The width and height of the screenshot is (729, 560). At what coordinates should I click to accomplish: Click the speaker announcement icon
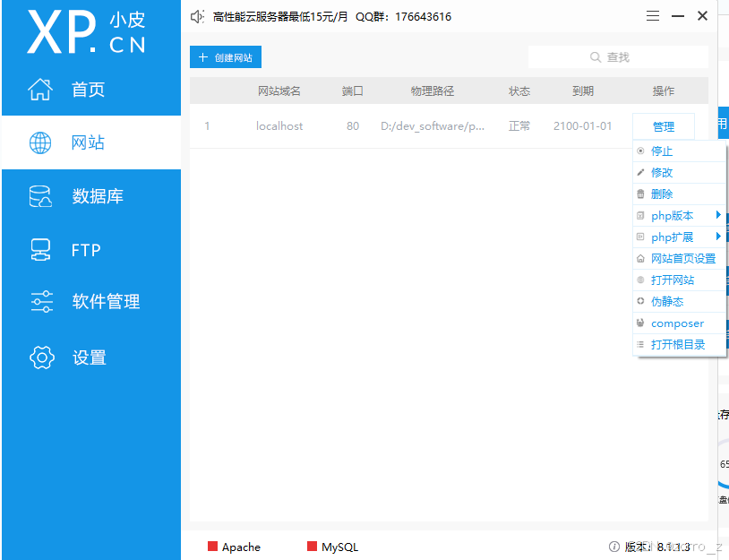pos(197,17)
